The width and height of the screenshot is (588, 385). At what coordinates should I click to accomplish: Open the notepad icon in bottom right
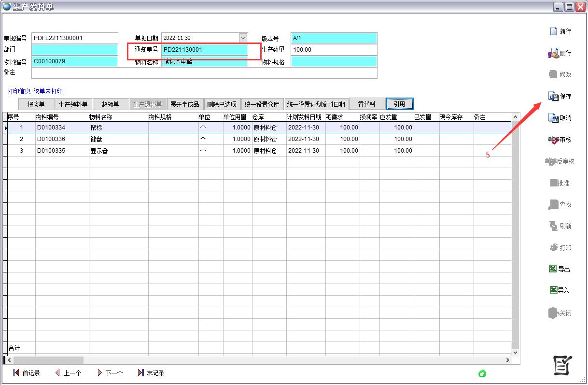pos(562,366)
